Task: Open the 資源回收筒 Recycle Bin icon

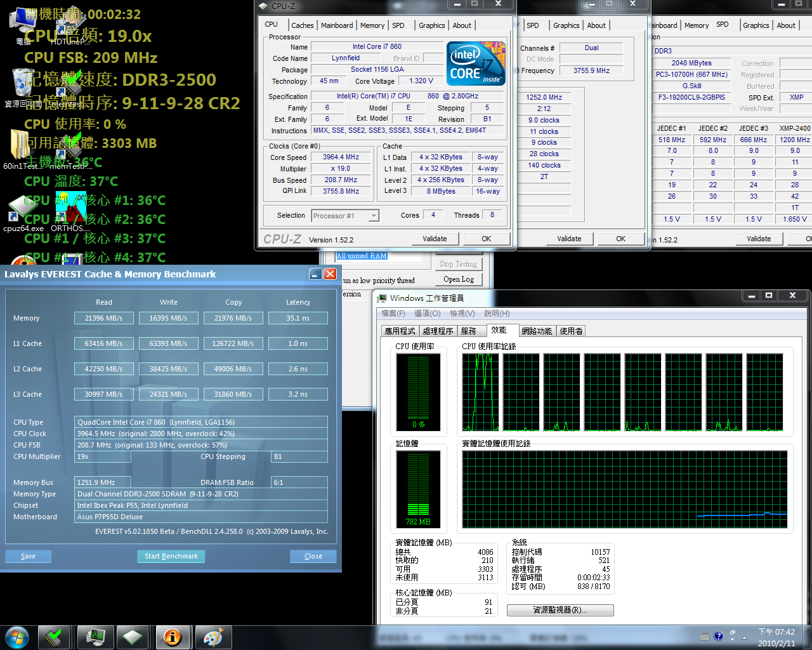Action: pyautogui.click(x=23, y=88)
